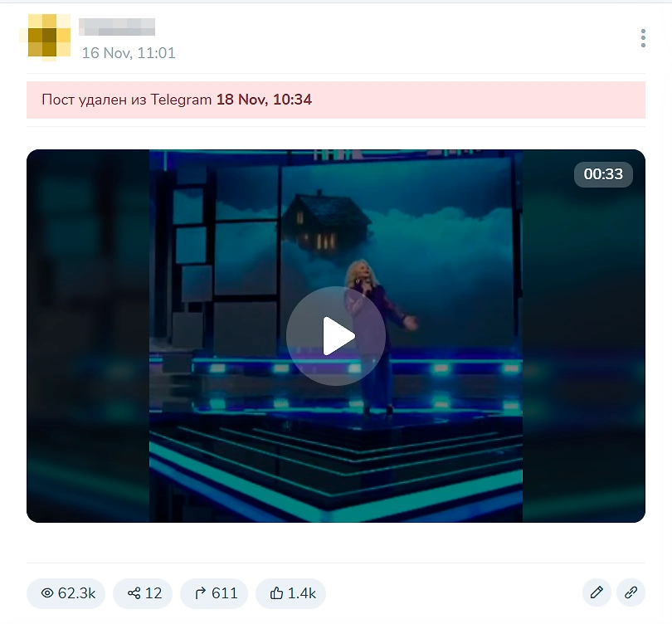Click the thumbs-up icon showing 1.4k
This screenshot has height=624, width=672.
tap(277, 593)
